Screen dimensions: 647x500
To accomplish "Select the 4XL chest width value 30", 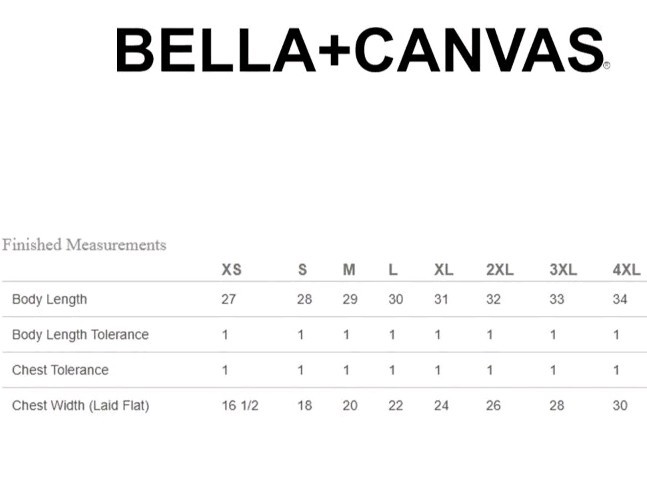I will [620, 406].
